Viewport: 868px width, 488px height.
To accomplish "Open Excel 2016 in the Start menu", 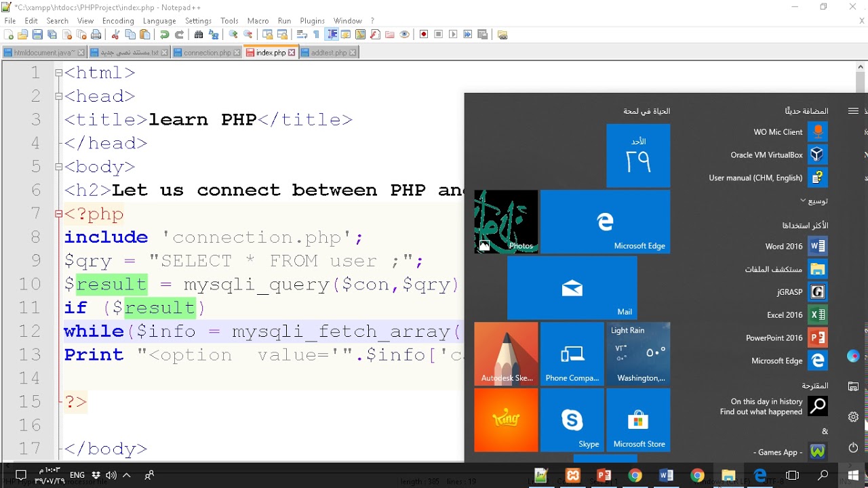I will point(797,314).
